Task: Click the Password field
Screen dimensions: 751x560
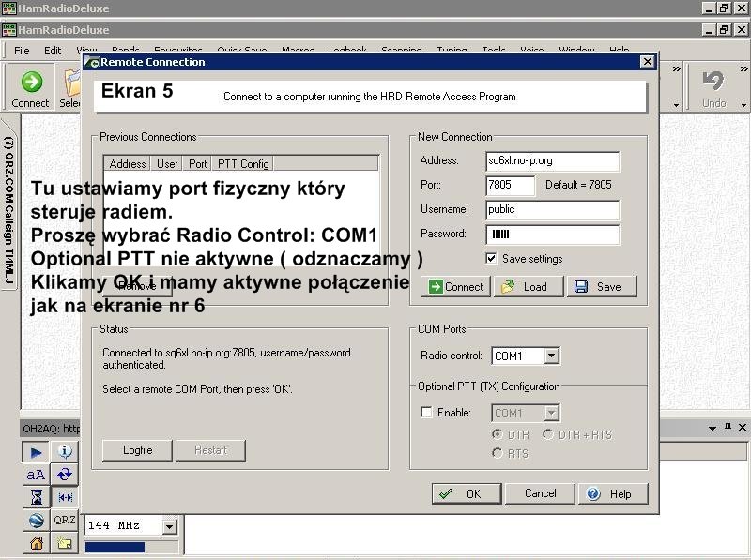Action: click(552, 235)
